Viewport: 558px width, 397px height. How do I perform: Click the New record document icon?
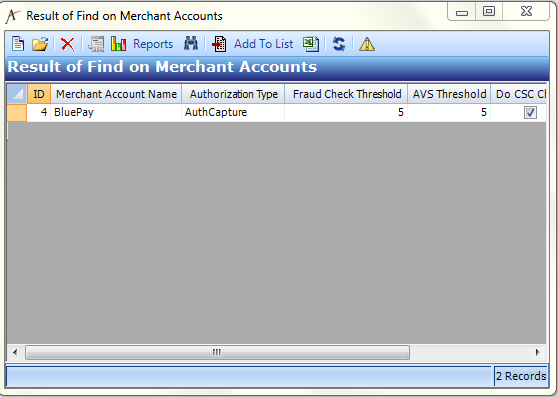[18, 44]
